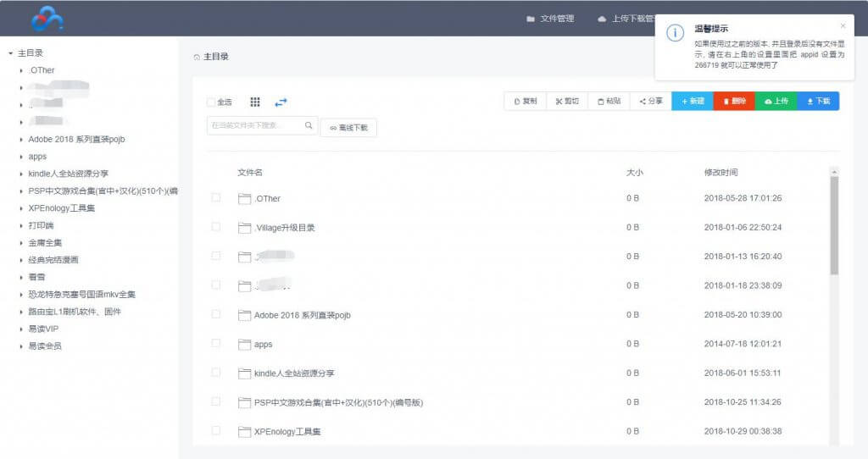Expand the 金庸全集 tree node
The height and width of the screenshot is (459, 868).
tap(20, 243)
